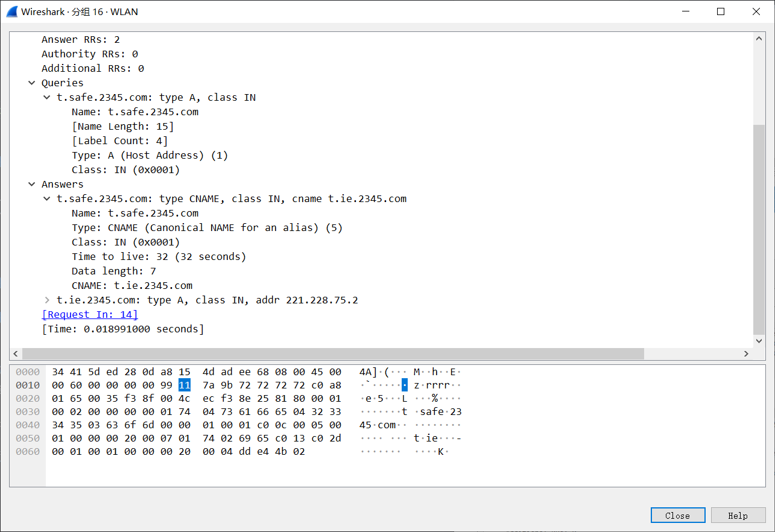Select the Data length: 7 field

pos(113,271)
